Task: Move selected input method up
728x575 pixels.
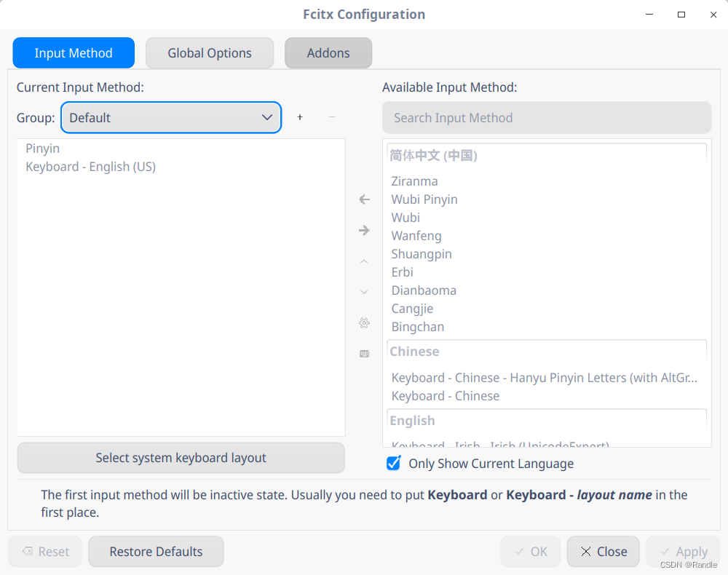Action: click(x=365, y=261)
